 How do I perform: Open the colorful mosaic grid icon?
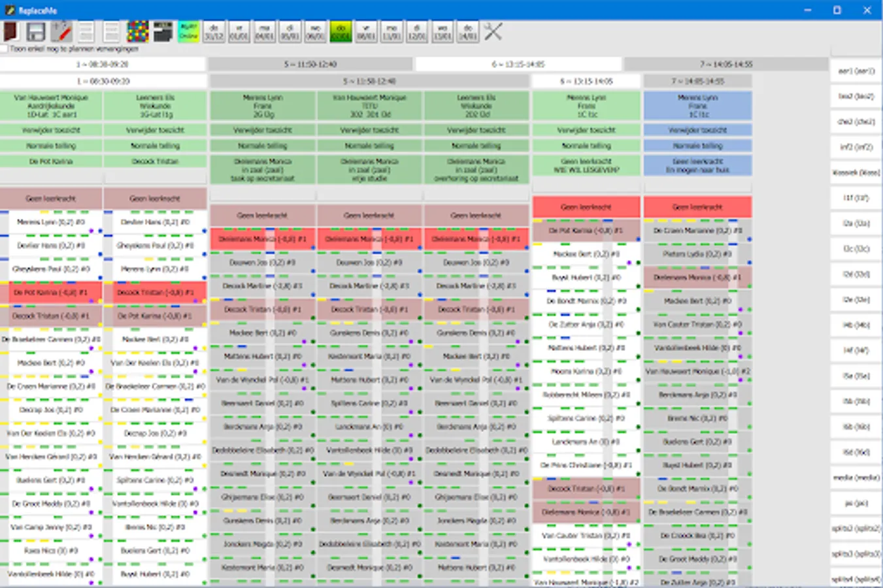tap(137, 31)
